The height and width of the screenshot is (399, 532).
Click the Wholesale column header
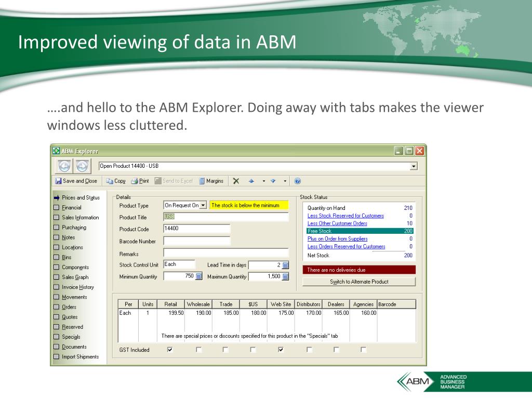(198, 304)
